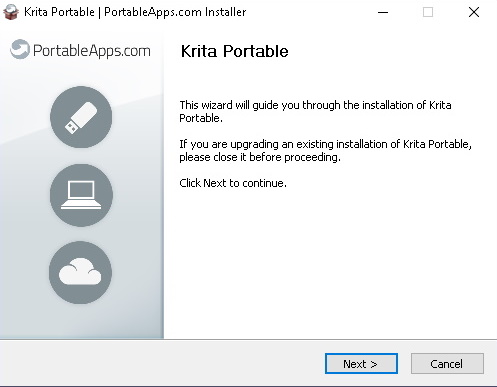The width and height of the screenshot is (497, 387).
Task: Click the 'This wizard will guide you' text
Action: pyautogui.click(x=315, y=111)
